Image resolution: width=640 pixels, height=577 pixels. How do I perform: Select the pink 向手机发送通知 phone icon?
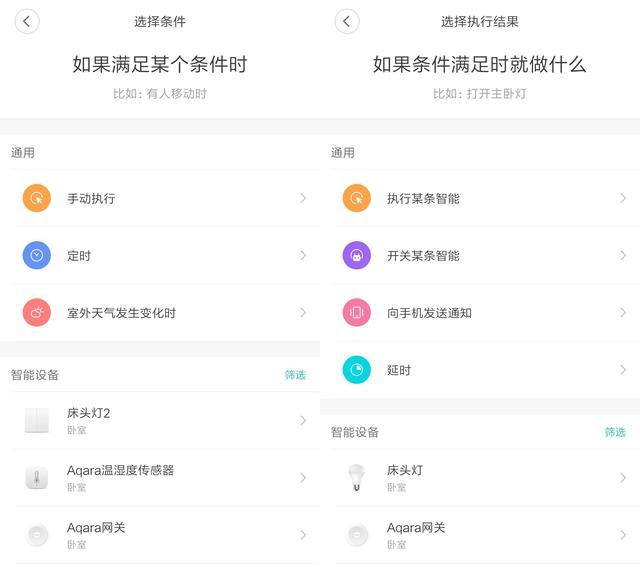(x=357, y=313)
